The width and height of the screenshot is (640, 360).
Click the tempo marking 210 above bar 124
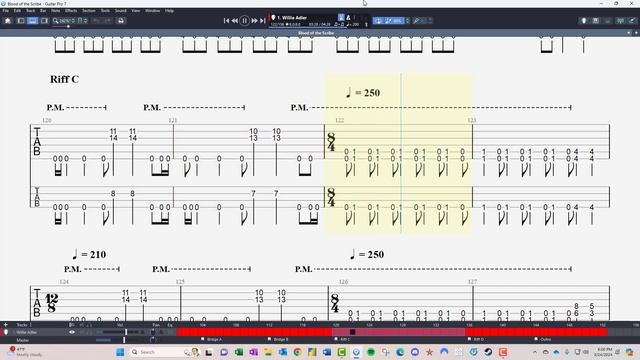click(x=89, y=255)
